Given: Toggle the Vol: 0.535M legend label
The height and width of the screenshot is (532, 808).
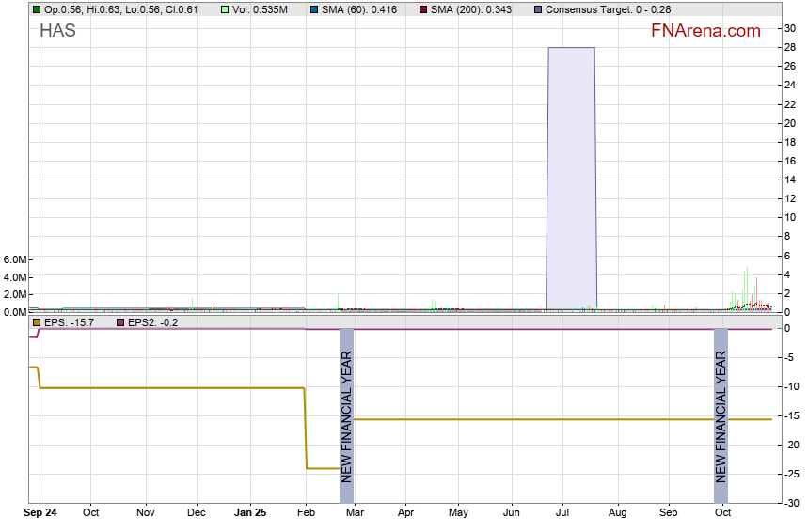Looking at the screenshot, I should click(261, 9).
